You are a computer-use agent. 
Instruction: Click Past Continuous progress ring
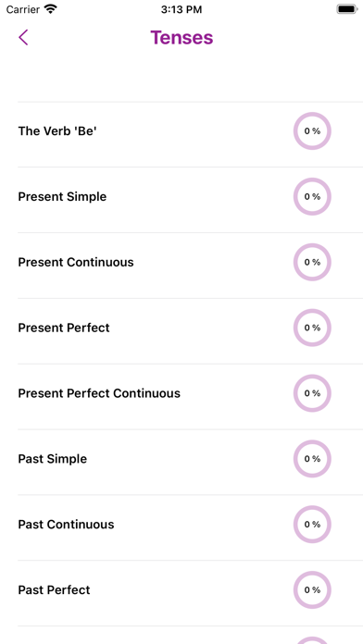pyautogui.click(x=312, y=525)
